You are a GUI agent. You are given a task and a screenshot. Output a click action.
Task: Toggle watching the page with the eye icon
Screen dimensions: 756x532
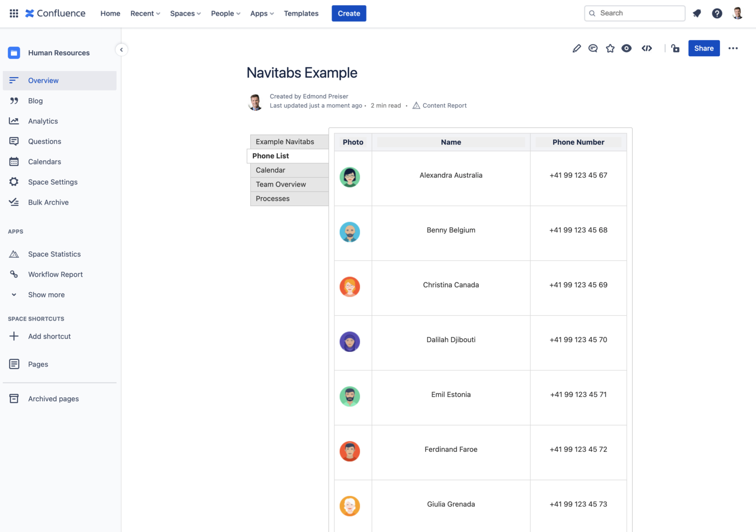pyautogui.click(x=627, y=48)
